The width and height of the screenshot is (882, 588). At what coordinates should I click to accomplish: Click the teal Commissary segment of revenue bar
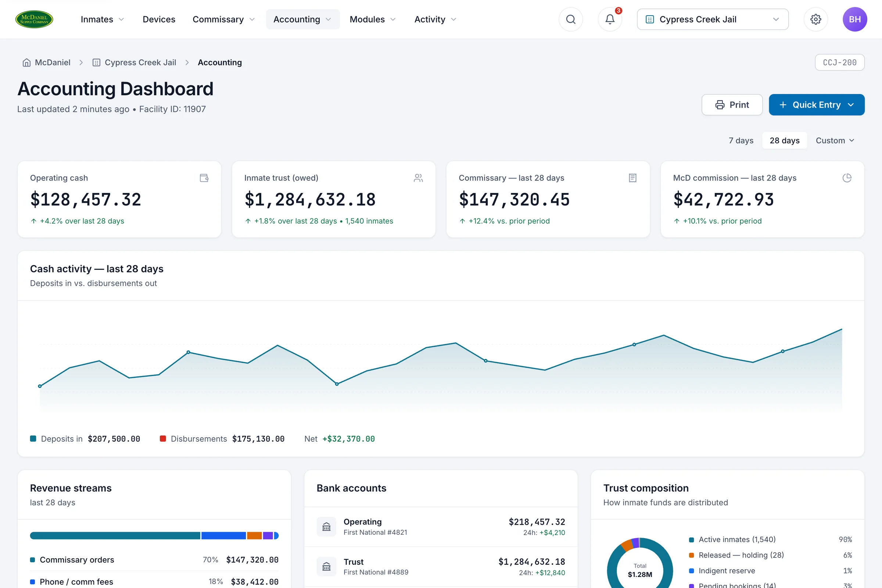(x=115, y=535)
